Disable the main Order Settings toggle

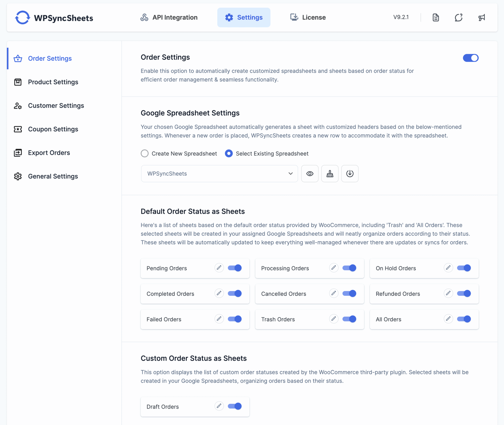tap(471, 58)
